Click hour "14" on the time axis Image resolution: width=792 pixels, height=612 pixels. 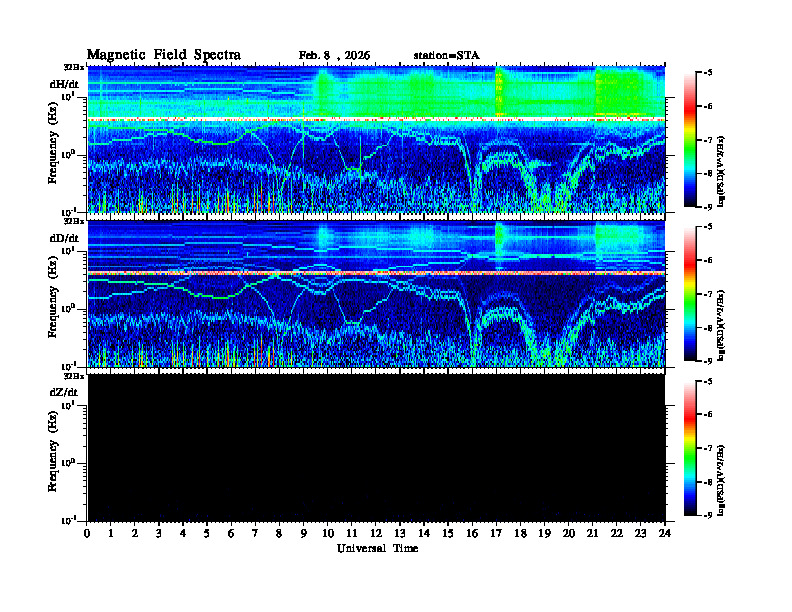(424, 534)
